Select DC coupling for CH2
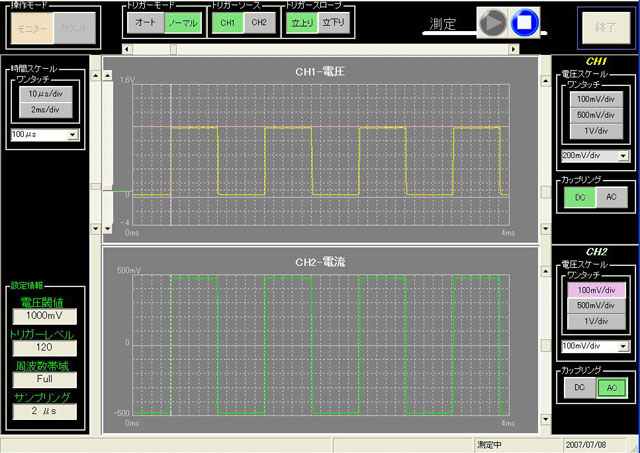 coord(580,388)
